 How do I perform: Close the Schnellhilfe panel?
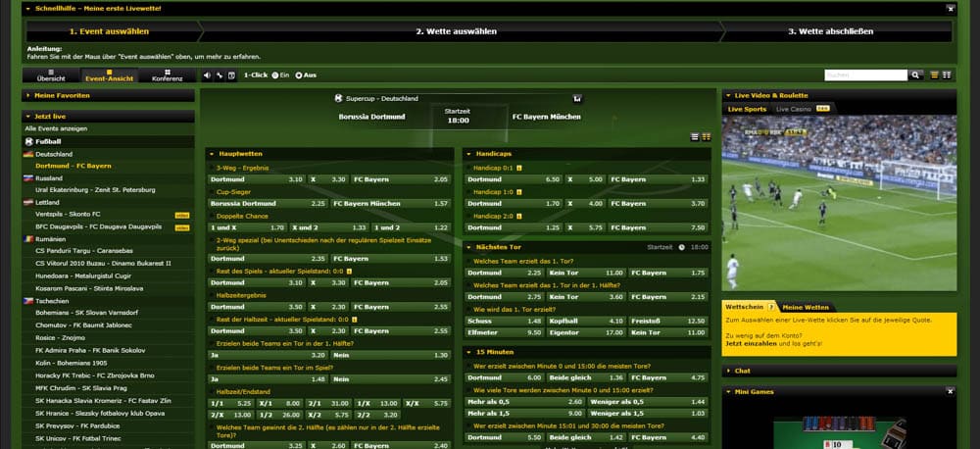click(x=950, y=9)
